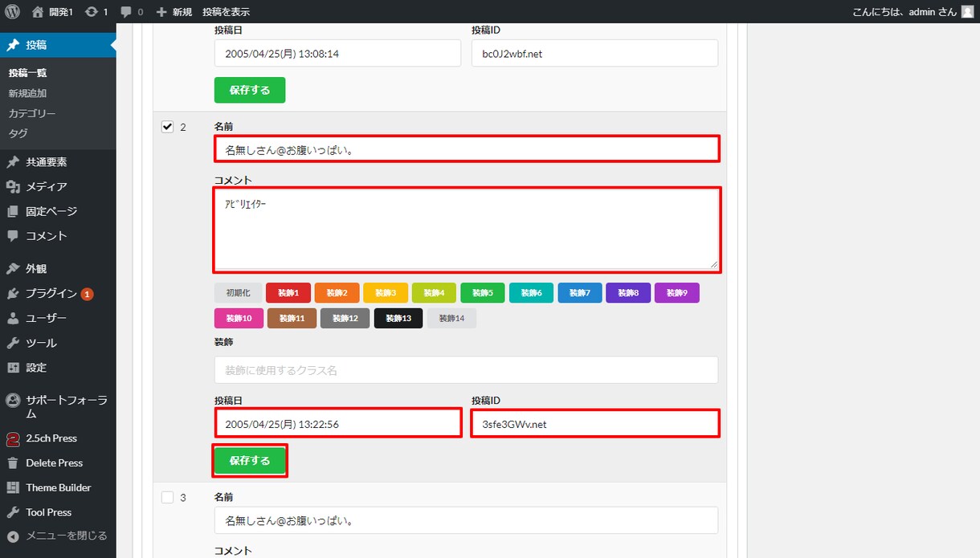
Task: Click the Theme Builder grid icon
Action: tap(13, 488)
